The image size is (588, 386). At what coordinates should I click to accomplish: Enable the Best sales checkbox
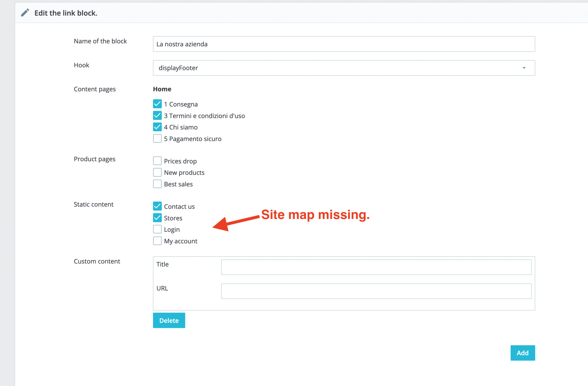[x=157, y=184]
